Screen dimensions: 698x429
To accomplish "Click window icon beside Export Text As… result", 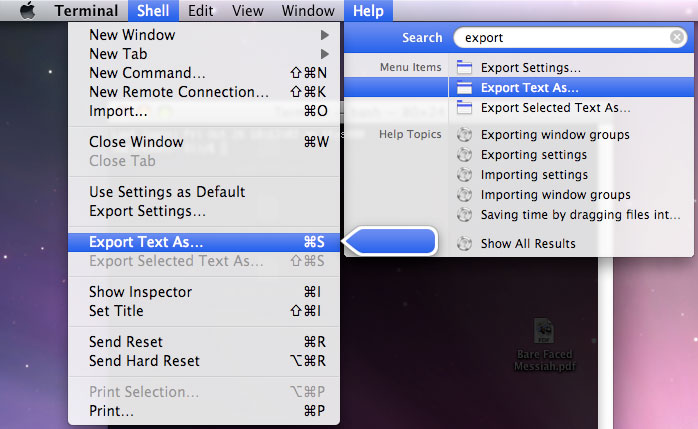I will click(464, 87).
